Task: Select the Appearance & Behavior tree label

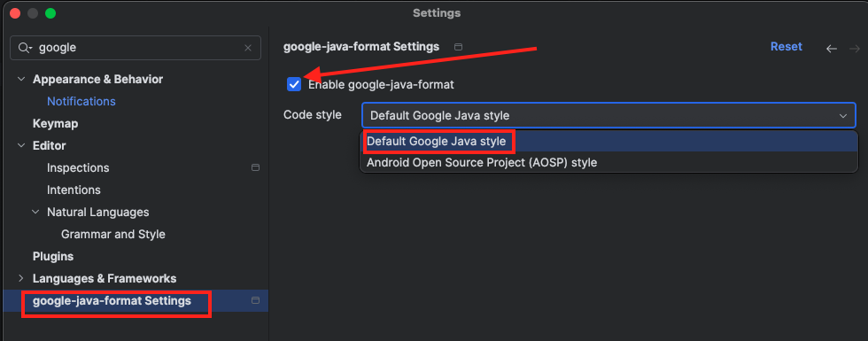Action: pos(98,79)
